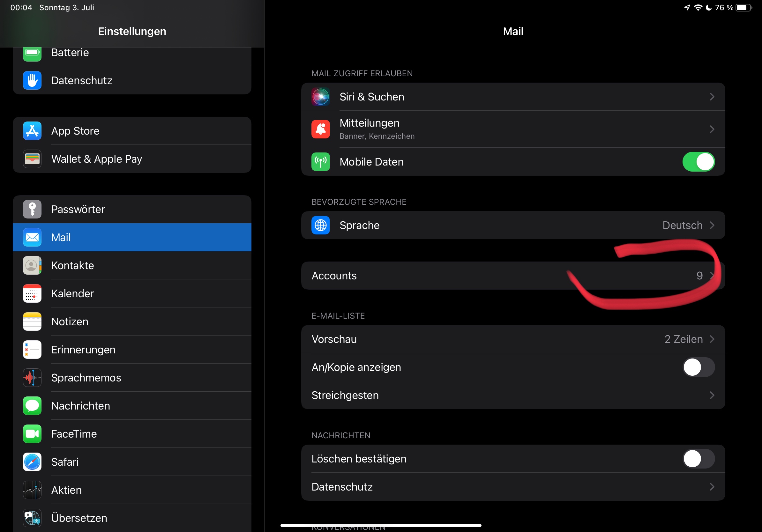The width and height of the screenshot is (762, 532).
Task: Tap the FaceTime camera icon
Action: point(32,434)
